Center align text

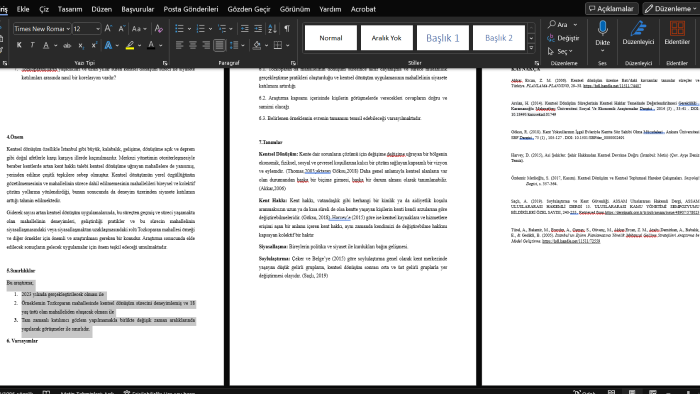193,45
